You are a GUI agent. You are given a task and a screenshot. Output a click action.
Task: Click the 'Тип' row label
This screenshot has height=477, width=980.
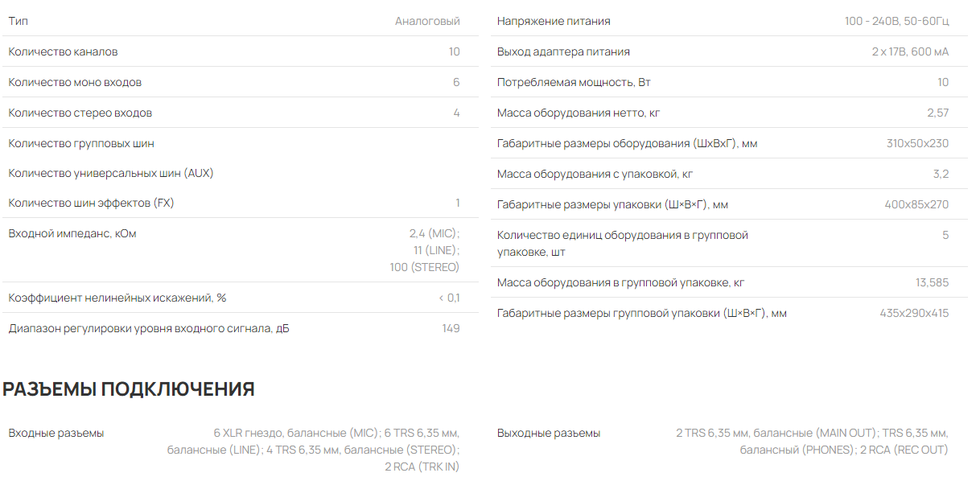[x=18, y=21]
